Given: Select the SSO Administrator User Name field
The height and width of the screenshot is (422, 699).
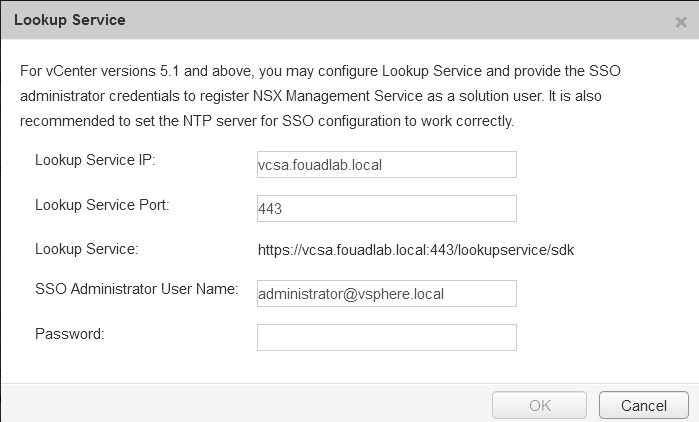Looking at the screenshot, I should pyautogui.click(x=386, y=293).
